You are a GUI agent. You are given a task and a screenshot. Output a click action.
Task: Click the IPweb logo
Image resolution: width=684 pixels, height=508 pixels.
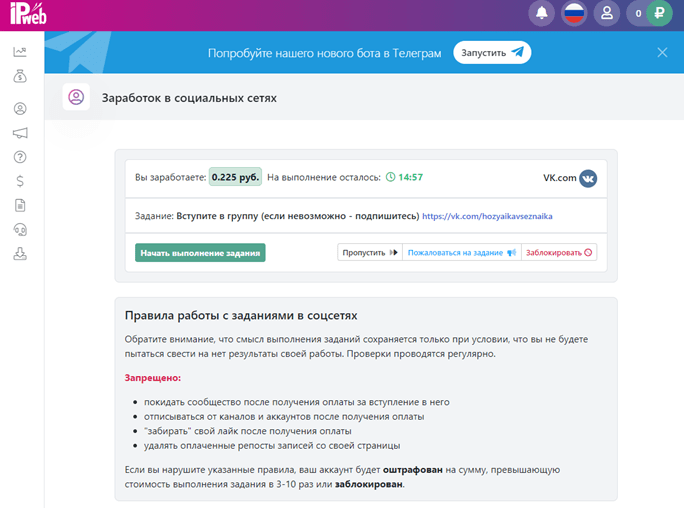tap(28, 13)
